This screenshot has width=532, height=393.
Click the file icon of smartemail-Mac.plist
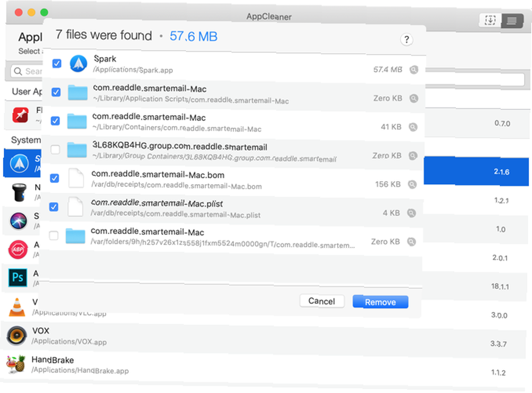coord(76,207)
